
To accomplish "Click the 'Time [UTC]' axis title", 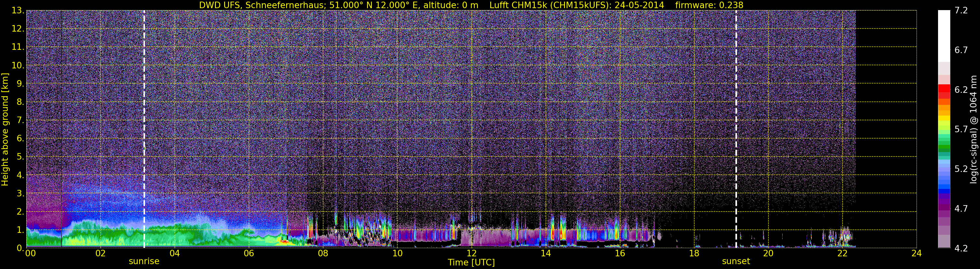I will coord(471,262).
